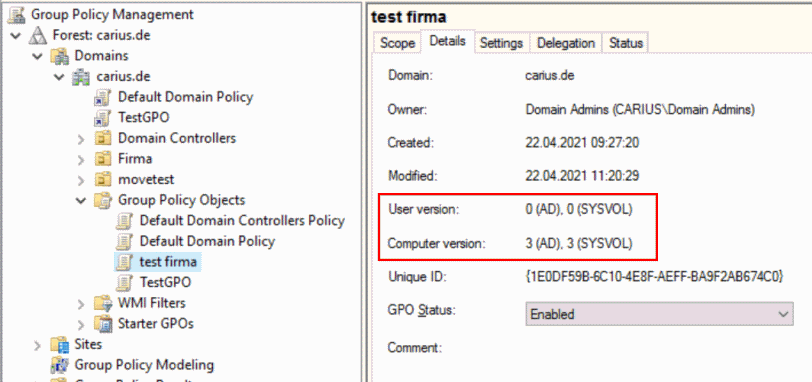The image size is (812, 382).
Task: Select the Domain Controllers OU icon
Action: 103,139
